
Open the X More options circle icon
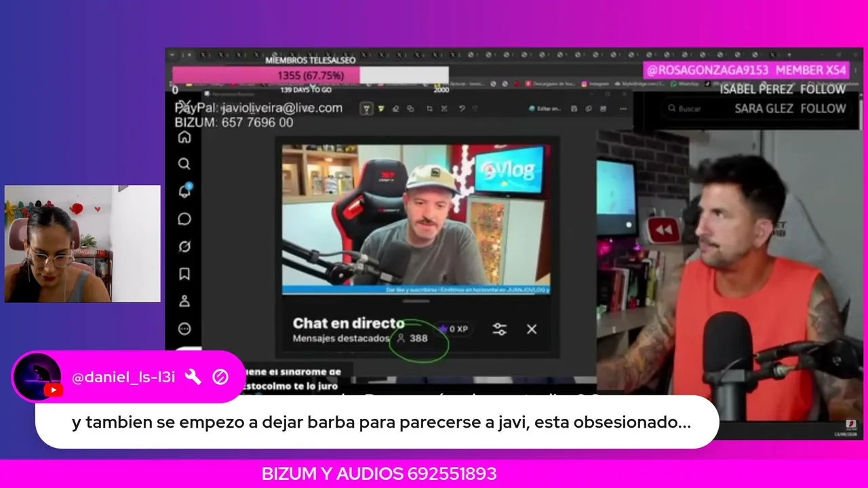184,329
